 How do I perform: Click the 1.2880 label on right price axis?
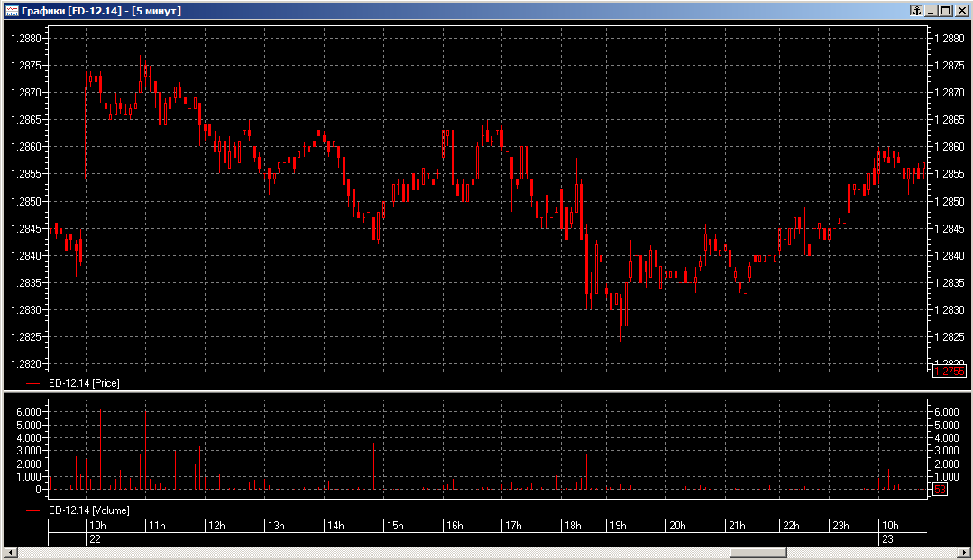tap(950, 39)
